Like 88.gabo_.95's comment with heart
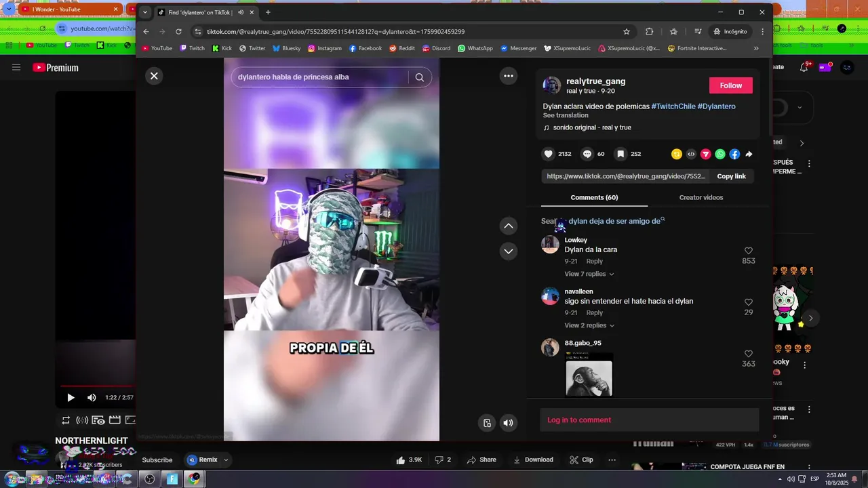Viewport: 868px width, 488px height. pos(749,354)
